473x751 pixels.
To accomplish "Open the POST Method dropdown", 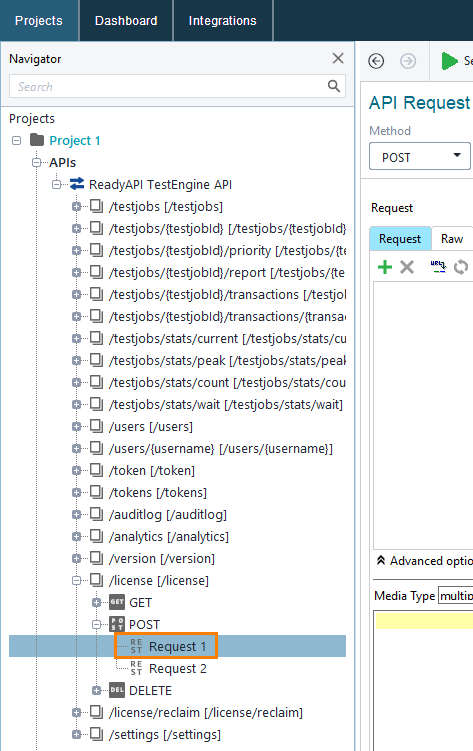I will click(420, 156).
